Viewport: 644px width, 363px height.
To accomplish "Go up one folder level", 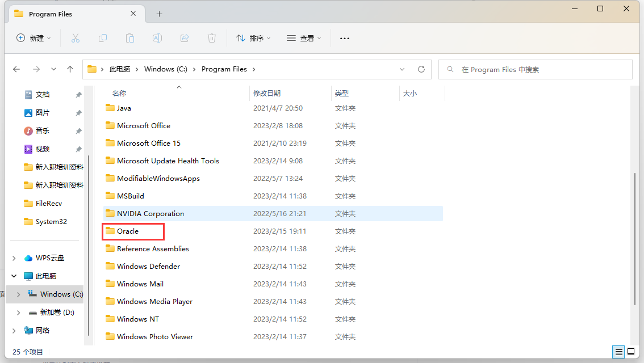I will (70, 69).
